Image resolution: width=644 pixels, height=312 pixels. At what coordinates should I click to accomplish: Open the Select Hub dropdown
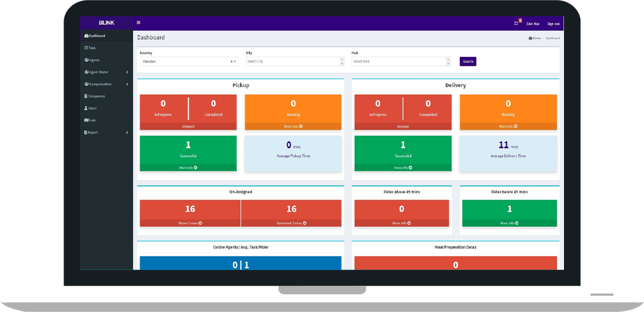tap(401, 62)
